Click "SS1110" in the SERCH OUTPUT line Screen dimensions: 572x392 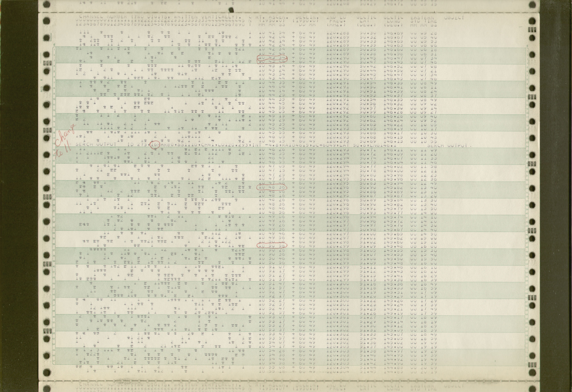187,145
